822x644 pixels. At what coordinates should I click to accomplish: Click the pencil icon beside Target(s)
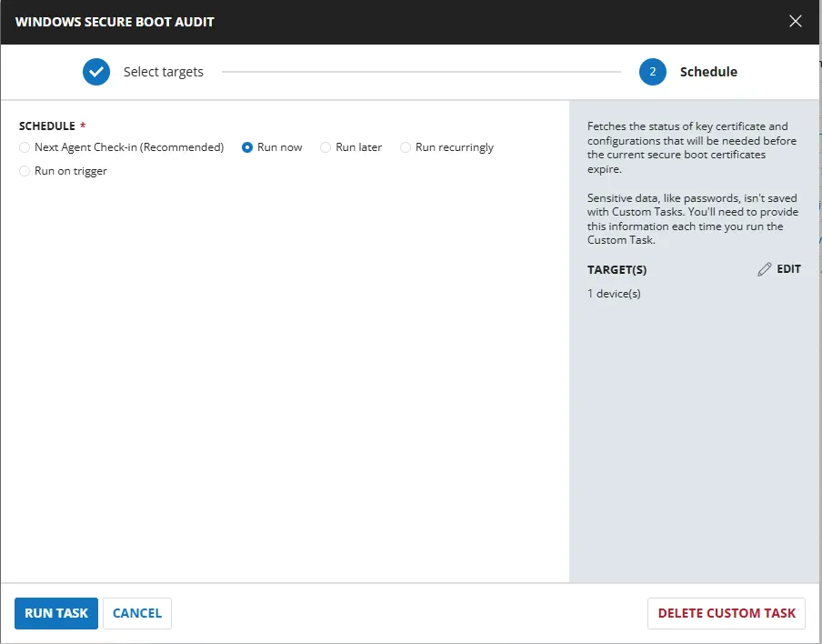coord(765,269)
